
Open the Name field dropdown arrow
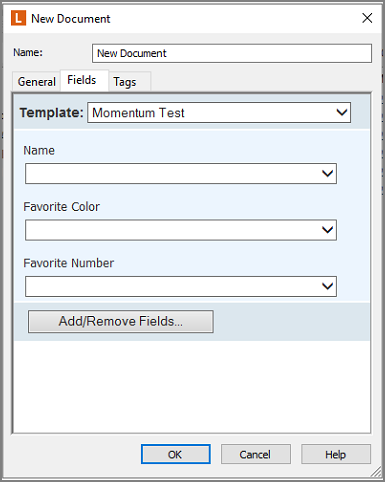tap(328, 173)
